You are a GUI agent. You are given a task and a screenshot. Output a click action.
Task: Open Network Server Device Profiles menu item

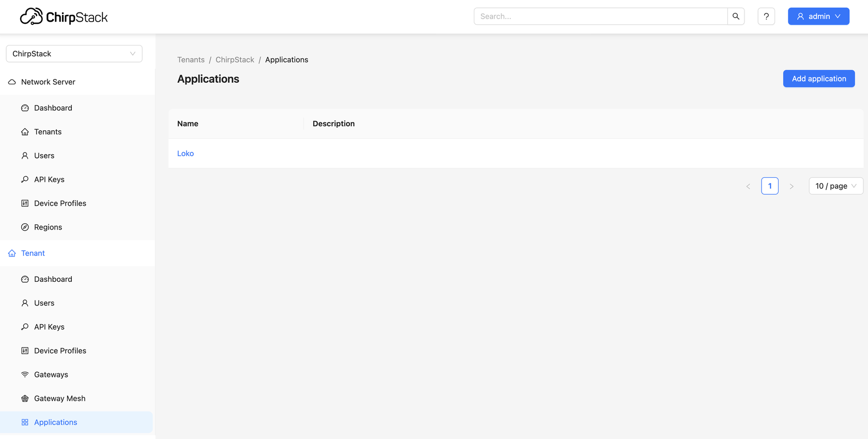(76, 203)
